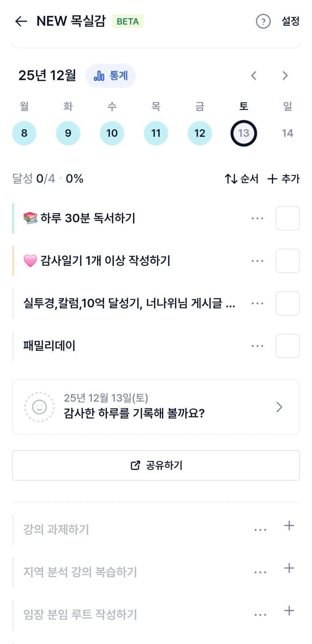Select date 10 (수) in calendar
Image resolution: width=312 pixels, height=644 pixels.
tap(112, 133)
